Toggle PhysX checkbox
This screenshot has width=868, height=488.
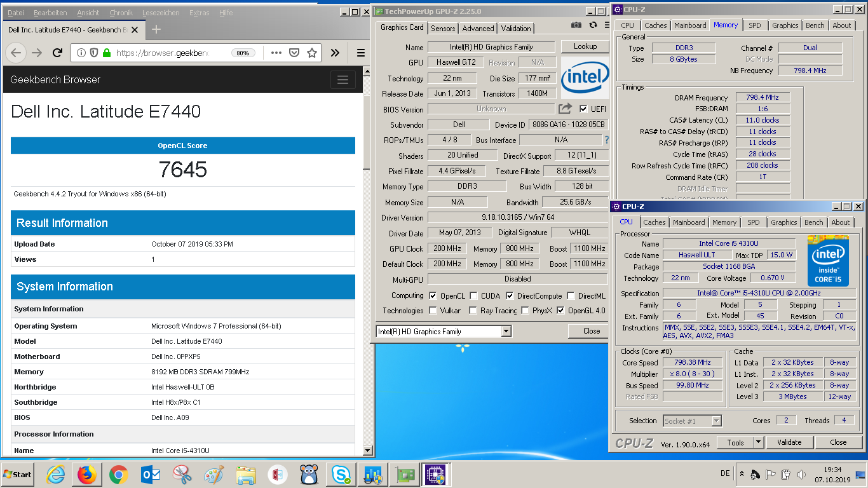click(x=525, y=311)
